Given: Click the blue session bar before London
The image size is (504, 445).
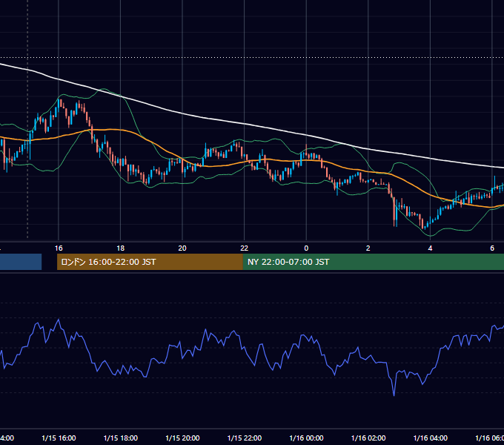Looking at the screenshot, I should 21,262.
